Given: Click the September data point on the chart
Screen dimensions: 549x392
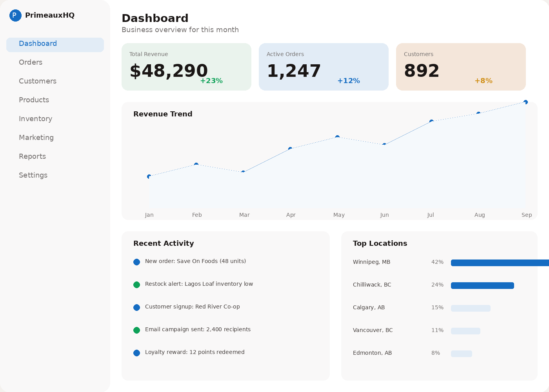Looking at the screenshot, I should 526,102.
